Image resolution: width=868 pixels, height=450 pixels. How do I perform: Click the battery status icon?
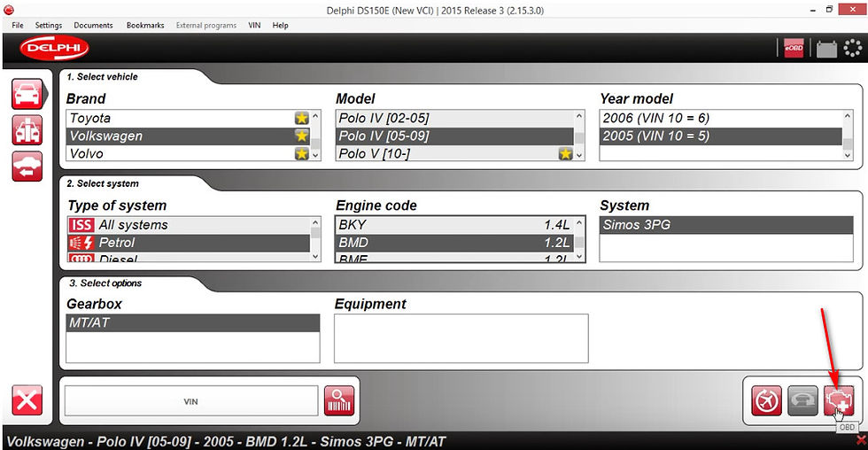[826, 49]
